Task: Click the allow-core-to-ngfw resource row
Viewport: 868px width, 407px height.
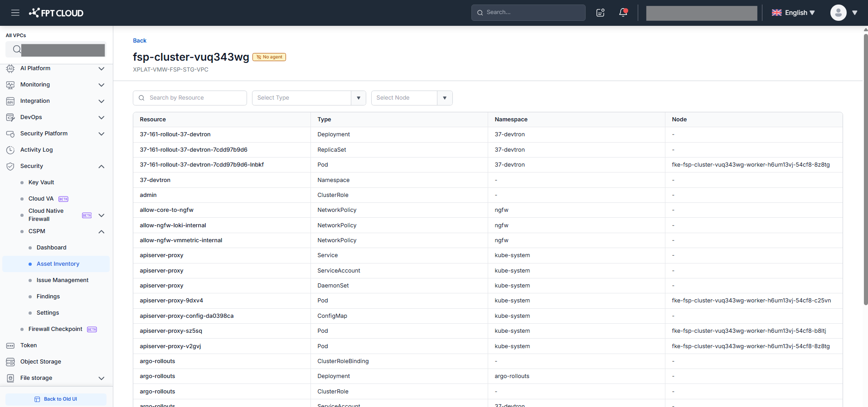Action: point(488,210)
